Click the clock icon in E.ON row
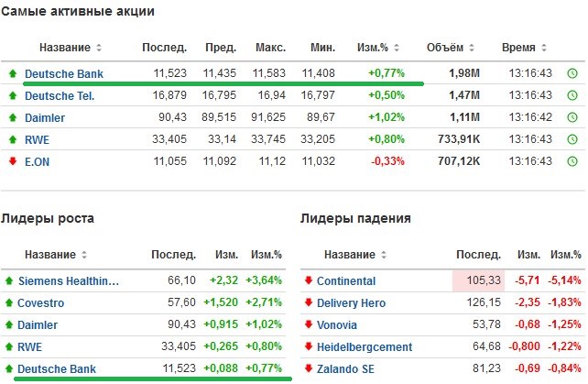Image resolution: width=588 pixels, height=384 pixels. pyautogui.click(x=572, y=161)
